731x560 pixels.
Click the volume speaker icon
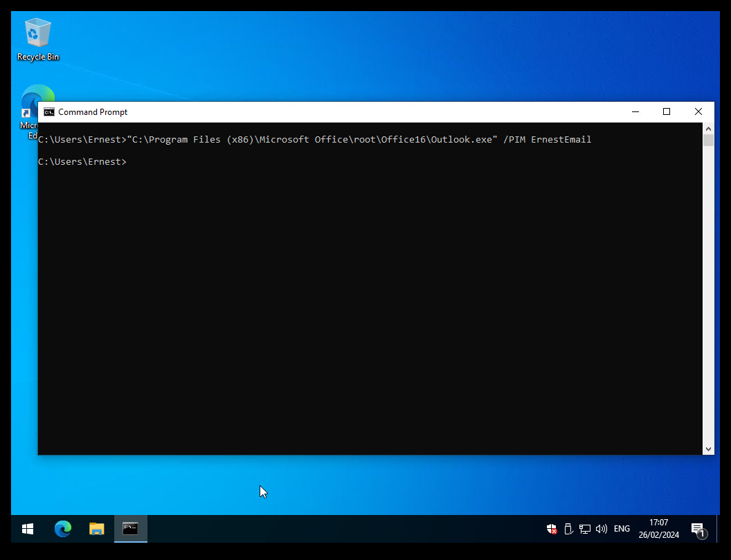tap(601, 529)
